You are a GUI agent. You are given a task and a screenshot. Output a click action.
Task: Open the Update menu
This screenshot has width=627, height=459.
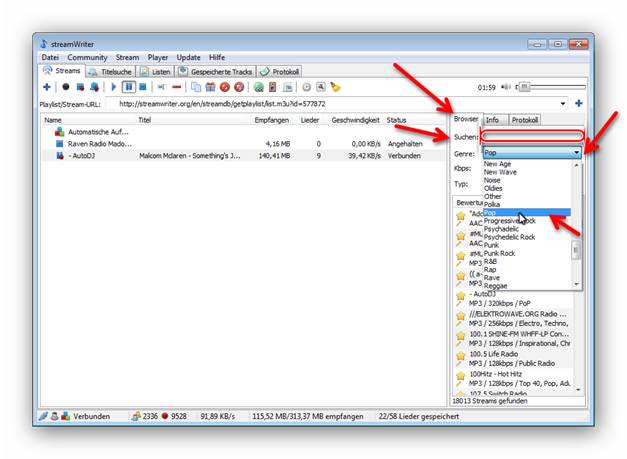(x=188, y=58)
